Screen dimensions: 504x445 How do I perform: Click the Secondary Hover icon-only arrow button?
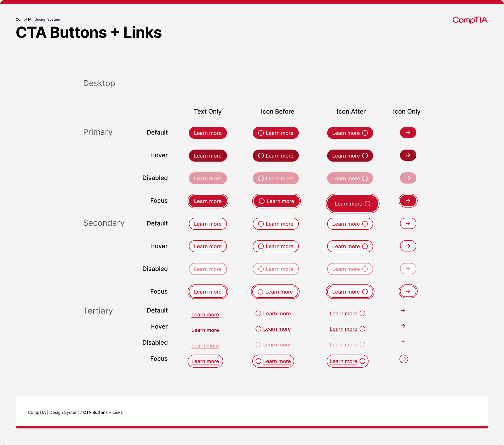[408, 246]
